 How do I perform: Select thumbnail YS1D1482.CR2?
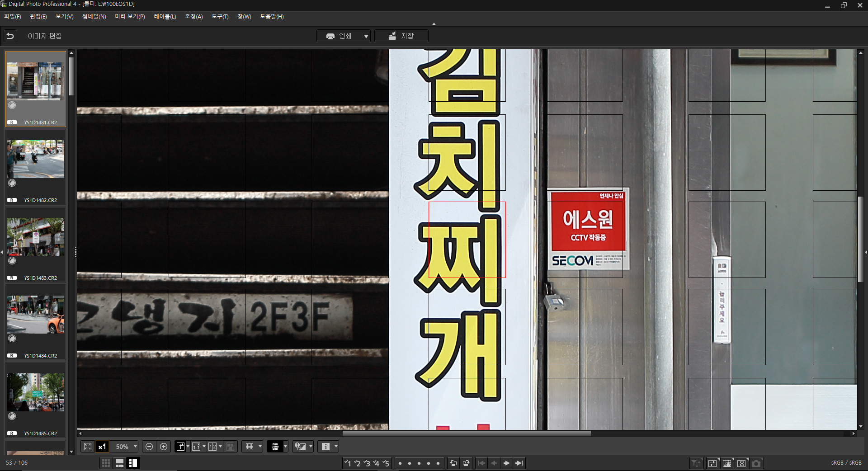[x=36, y=167]
